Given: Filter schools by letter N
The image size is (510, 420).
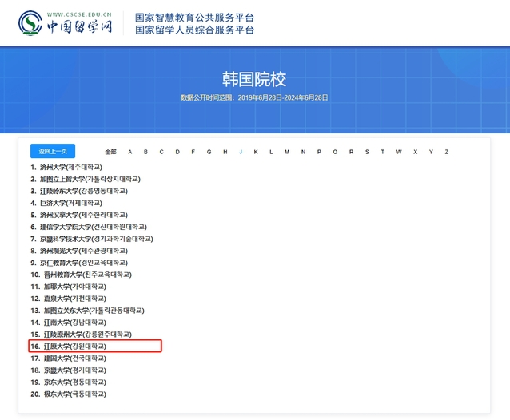Looking at the screenshot, I should click(x=303, y=152).
